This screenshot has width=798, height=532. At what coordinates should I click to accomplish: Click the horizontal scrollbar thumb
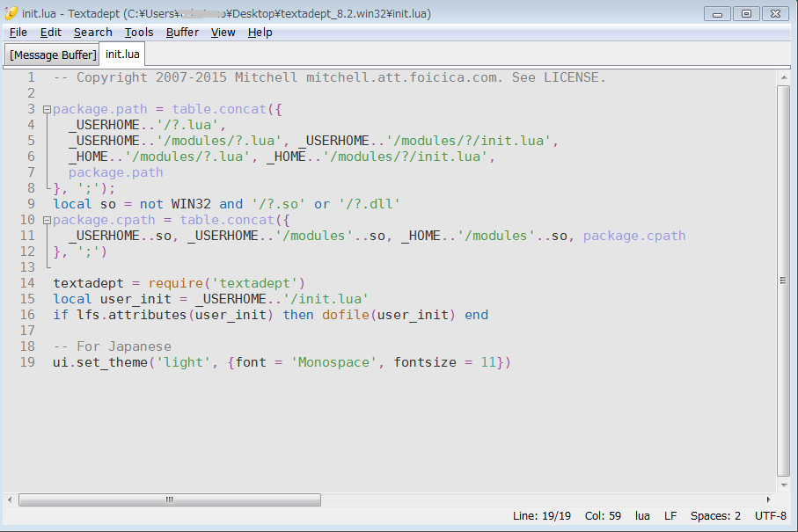tap(170, 500)
